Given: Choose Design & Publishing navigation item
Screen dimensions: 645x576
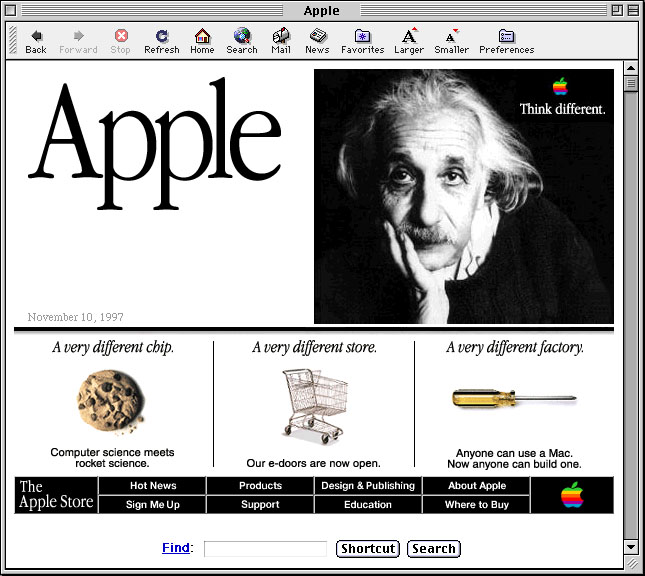Looking at the screenshot, I should click(x=367, y=486).
